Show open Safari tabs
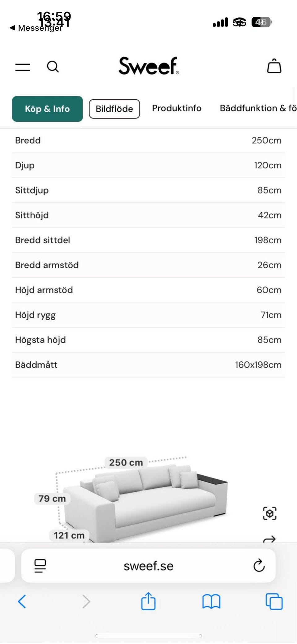Image resolution: width=297 pixels, height=644 pixels. tap(274, 602)
